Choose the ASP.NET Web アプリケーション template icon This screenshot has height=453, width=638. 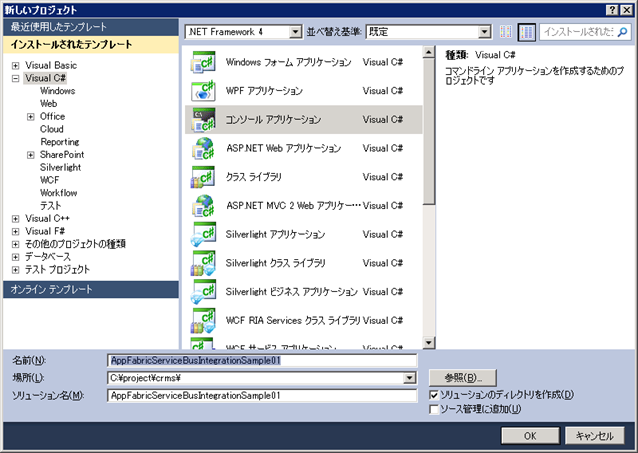pos(203,148)
